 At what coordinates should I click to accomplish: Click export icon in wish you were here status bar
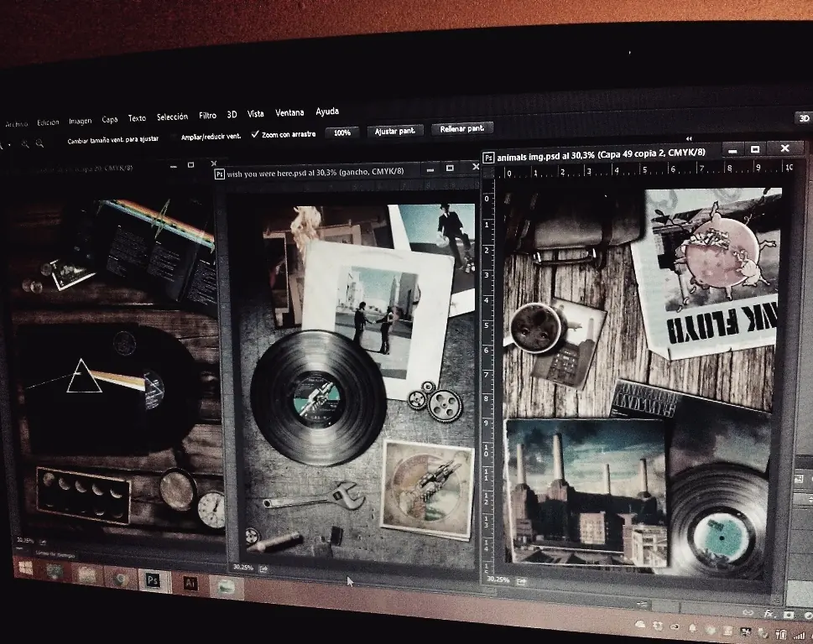[263, 569]
